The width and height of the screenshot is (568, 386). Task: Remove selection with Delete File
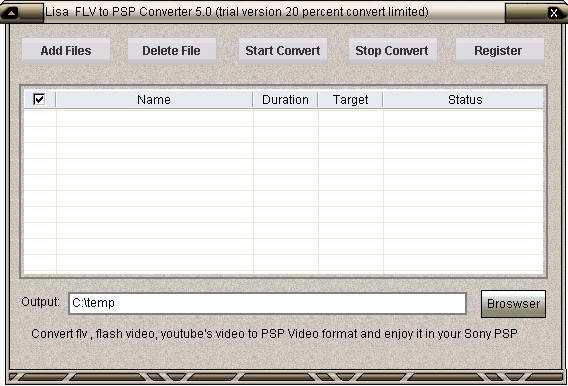coord(172,51)
